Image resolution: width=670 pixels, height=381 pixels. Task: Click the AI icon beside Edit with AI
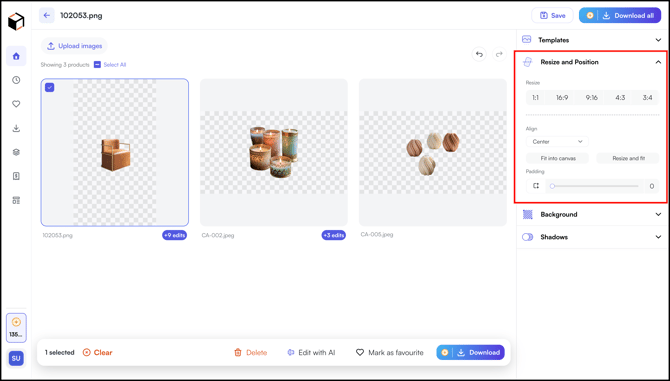click(291, 352)
